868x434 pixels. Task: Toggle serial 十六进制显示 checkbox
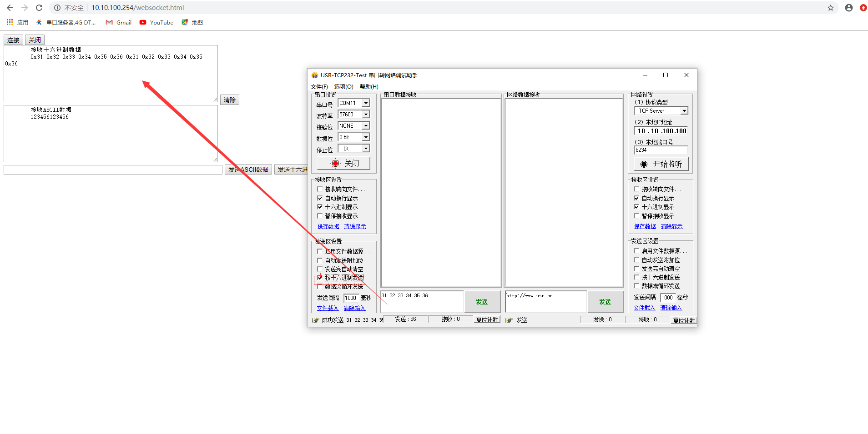click(320, 207)
